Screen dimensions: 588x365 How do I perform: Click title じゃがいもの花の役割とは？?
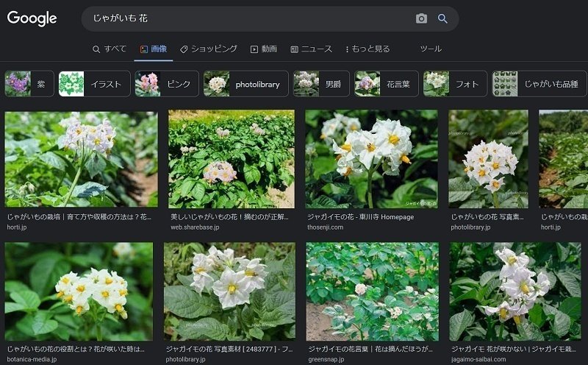click(x=76, y=350)
